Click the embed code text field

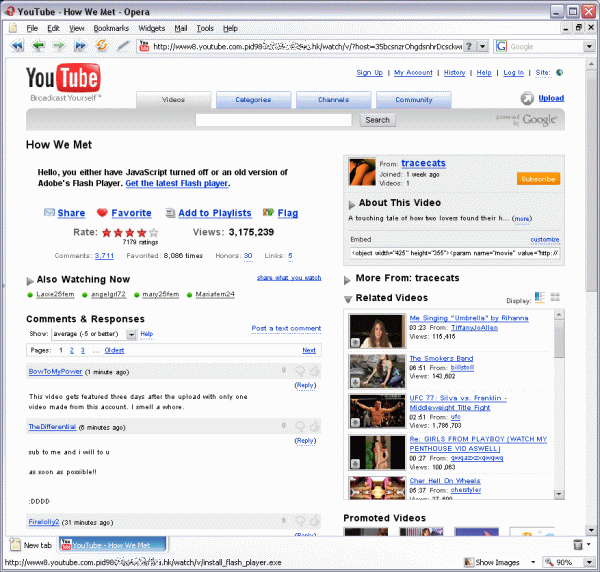(x=455, y=253)
